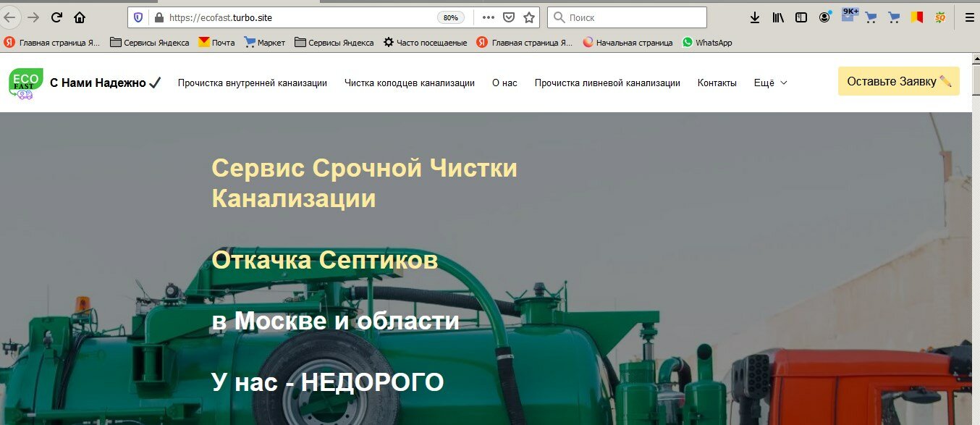Open the downloads arrow icon
Screen dimensions: 980x425
point(755,17)
